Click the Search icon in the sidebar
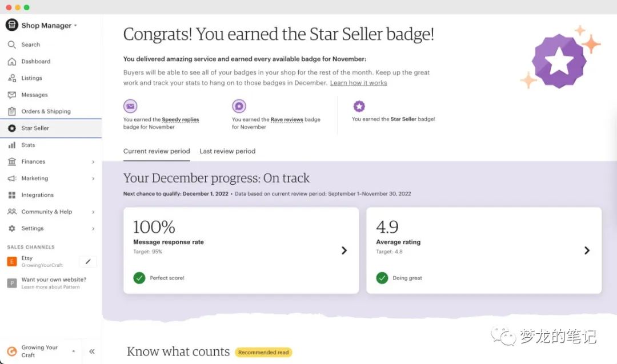Image resolution: width=617 pixels, height=364 pixels. coord(13,45)
